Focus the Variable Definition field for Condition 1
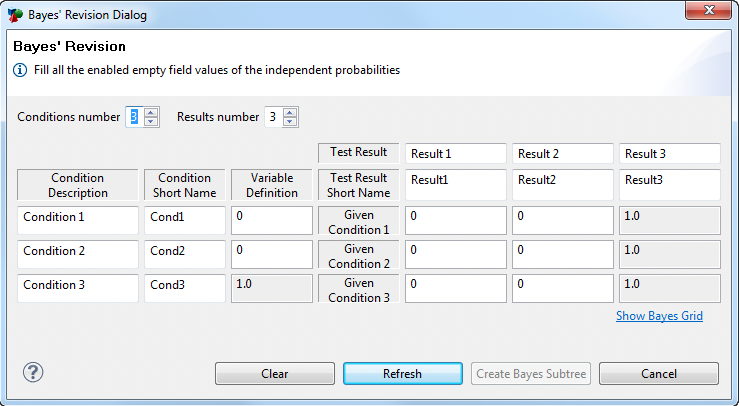This screenshot has height=406, width=739. tap(272, 220)
